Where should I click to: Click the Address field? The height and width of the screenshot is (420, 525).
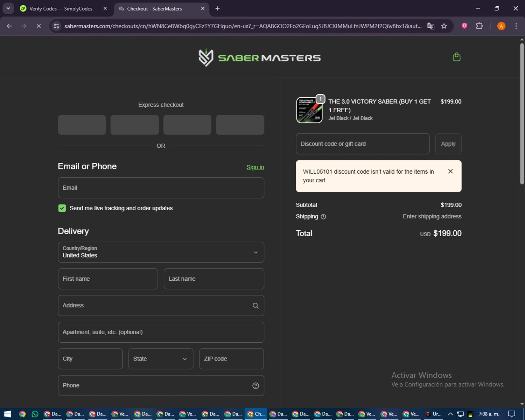[x=161, y=305]
